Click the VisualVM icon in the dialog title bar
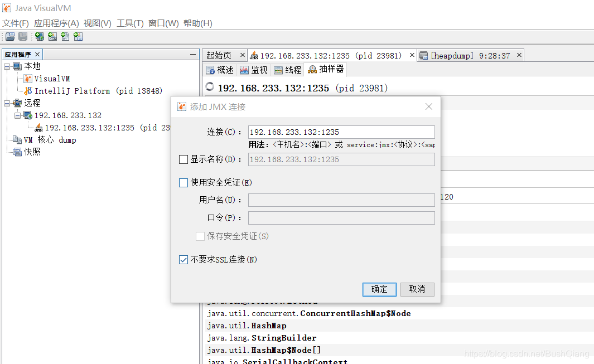The width and height of the screenshot is (594, 364). coord(182,107)
